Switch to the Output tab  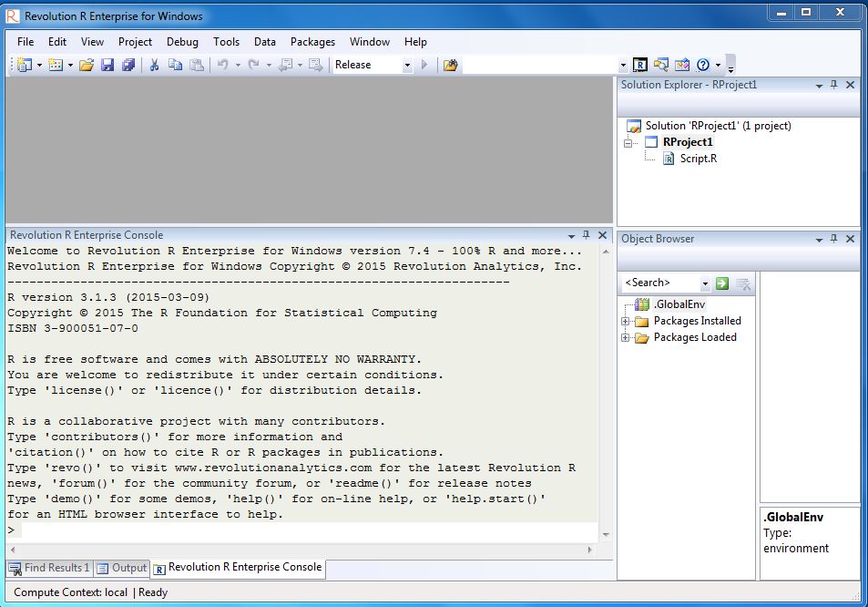pos(122,568)
